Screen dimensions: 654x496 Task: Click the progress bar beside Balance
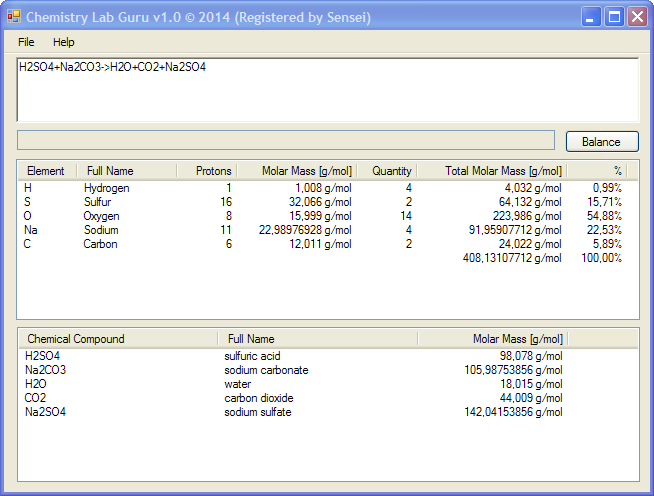tap(286, 141)
